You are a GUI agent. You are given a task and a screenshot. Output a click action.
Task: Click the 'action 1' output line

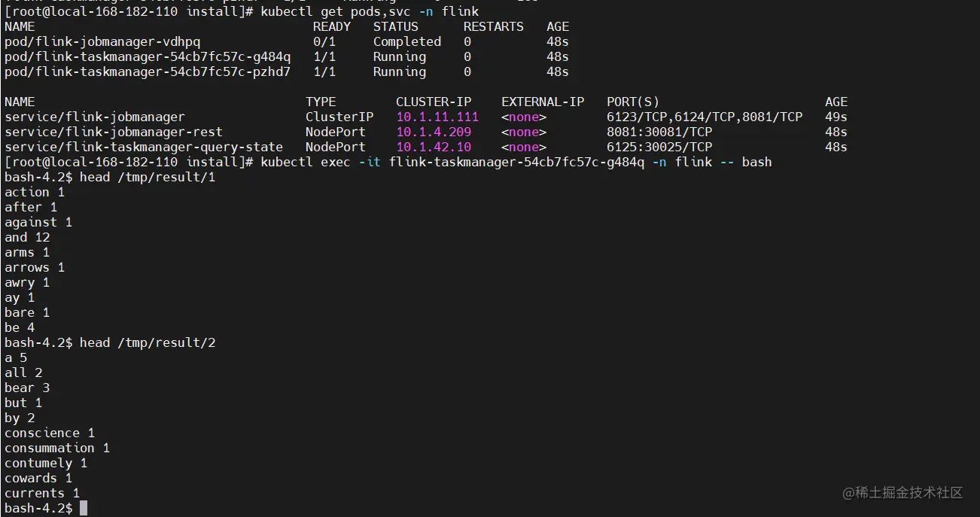point(35,193)
